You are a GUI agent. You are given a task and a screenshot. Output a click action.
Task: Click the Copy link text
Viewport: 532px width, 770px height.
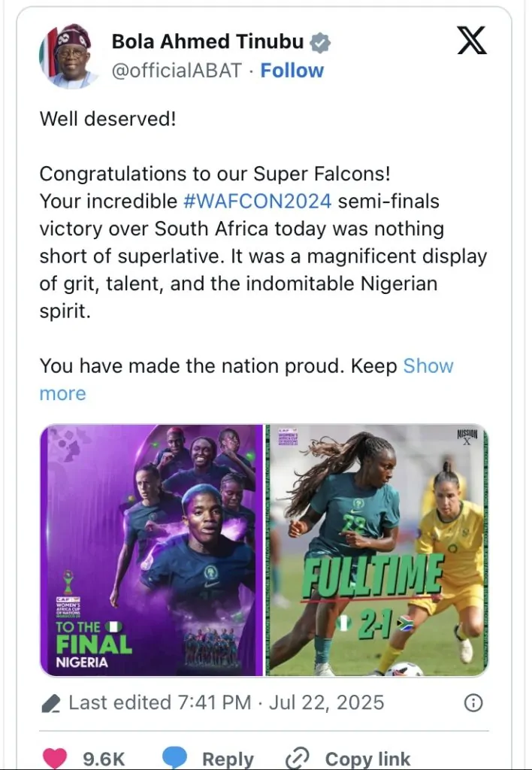pyautogui.click(x=367, y=759)
